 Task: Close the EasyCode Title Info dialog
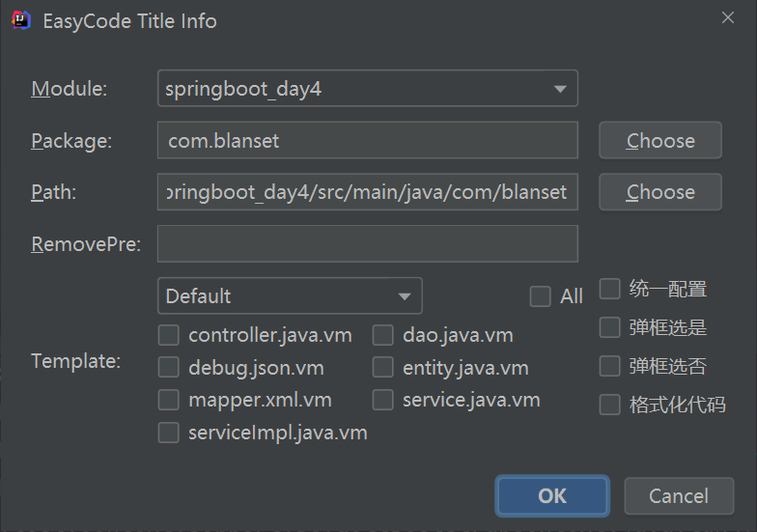click(x=726, y=16)
